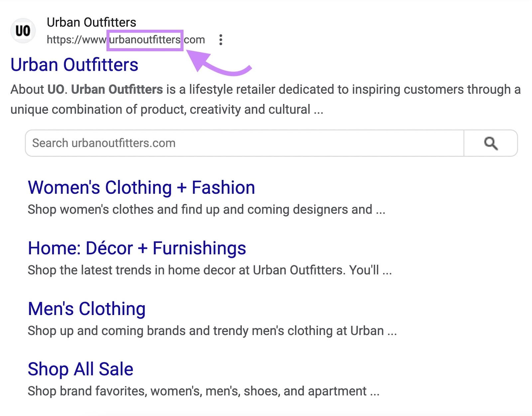Viewport: 532px width, 416px height.
Task: Open the Women's Clothing + Fashion sitelink
Action: click(141, 187)
